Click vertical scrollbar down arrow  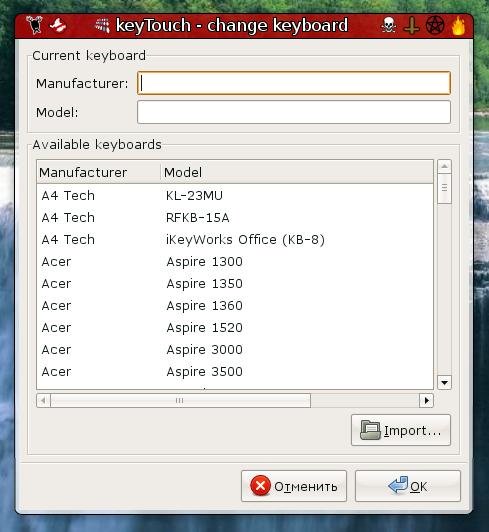[x=445, y=383]
